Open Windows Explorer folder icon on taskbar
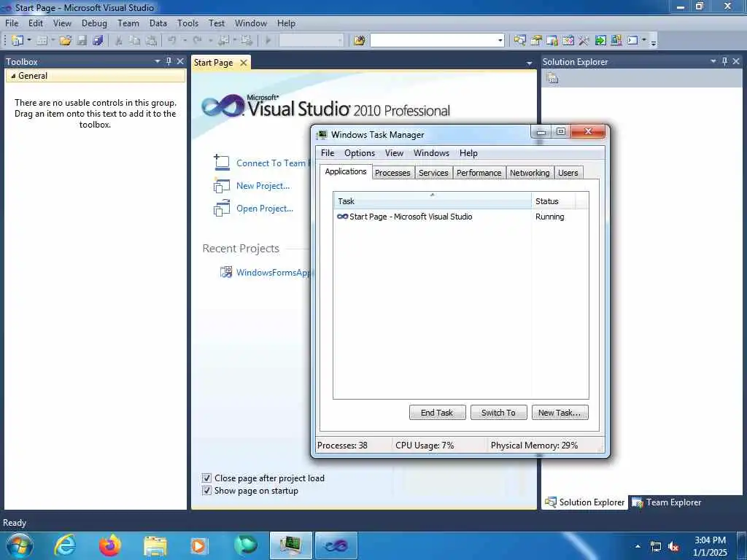Image resolution: width=747 pixels, height=560 pixels. pos(155,545)
